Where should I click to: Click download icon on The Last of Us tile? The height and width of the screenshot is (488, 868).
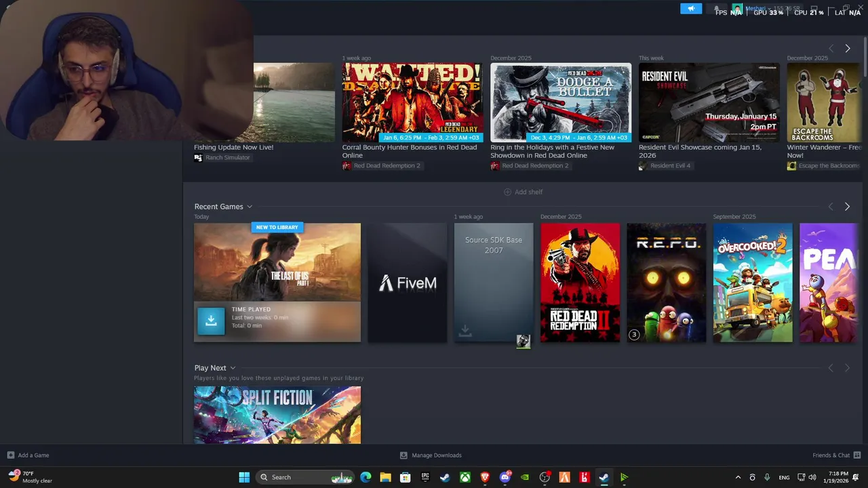211,321
